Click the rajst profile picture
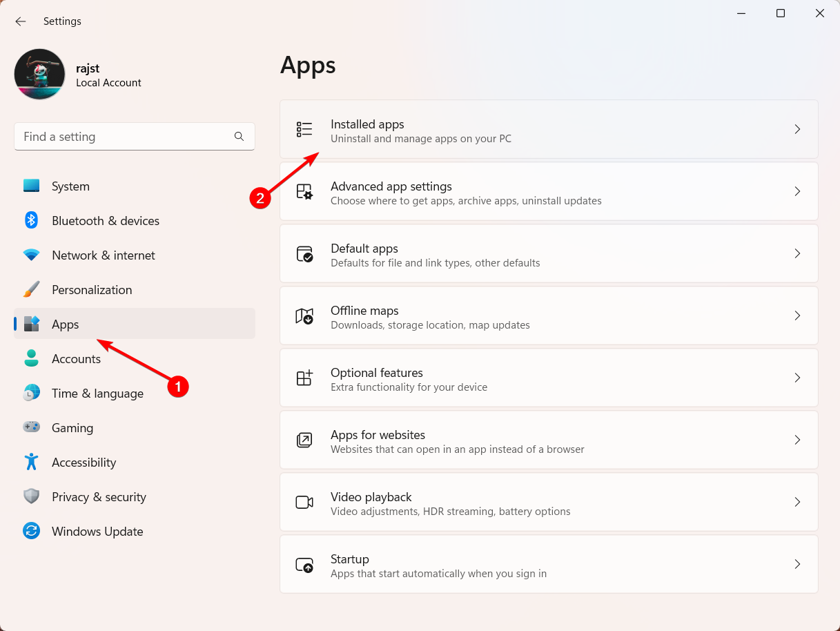840x631 pixels. (x=39, y=74)
